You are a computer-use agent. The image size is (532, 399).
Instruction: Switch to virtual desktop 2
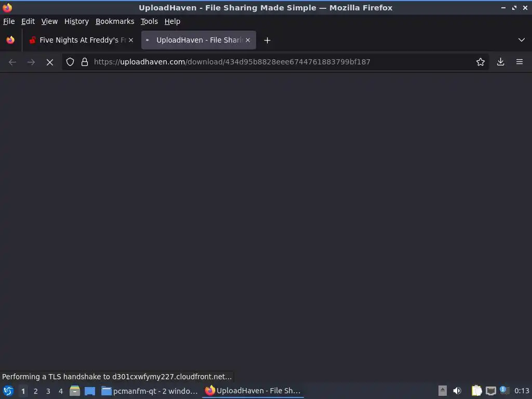point(36,391)
